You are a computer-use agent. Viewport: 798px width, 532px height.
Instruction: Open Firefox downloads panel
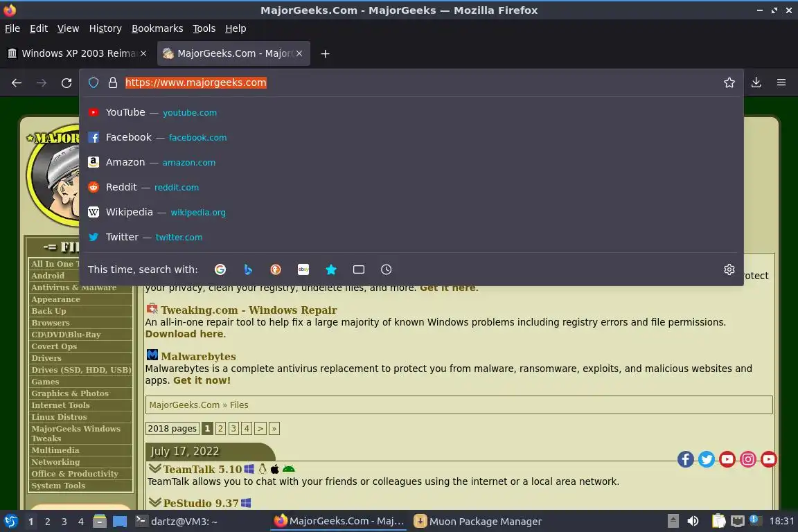756,82
